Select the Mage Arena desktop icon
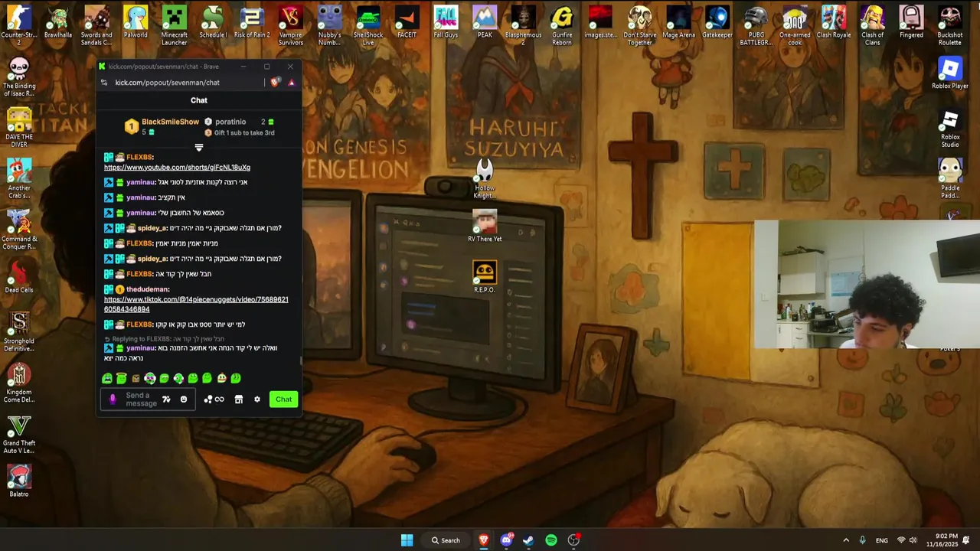 click(x=678, y=23)
